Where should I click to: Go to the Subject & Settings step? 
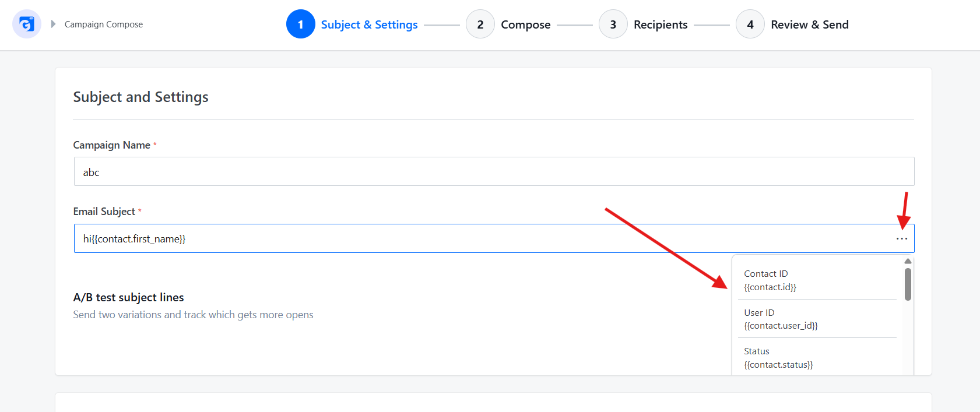(352, 24)
